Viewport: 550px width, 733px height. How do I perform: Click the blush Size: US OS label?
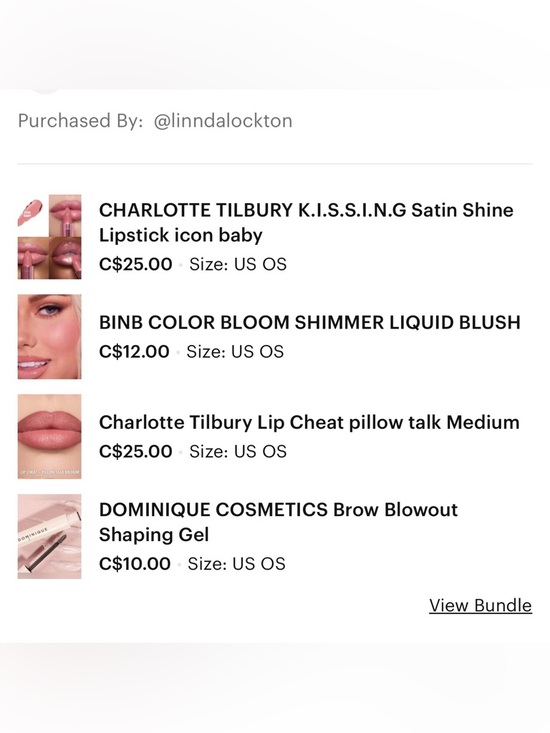235,352
